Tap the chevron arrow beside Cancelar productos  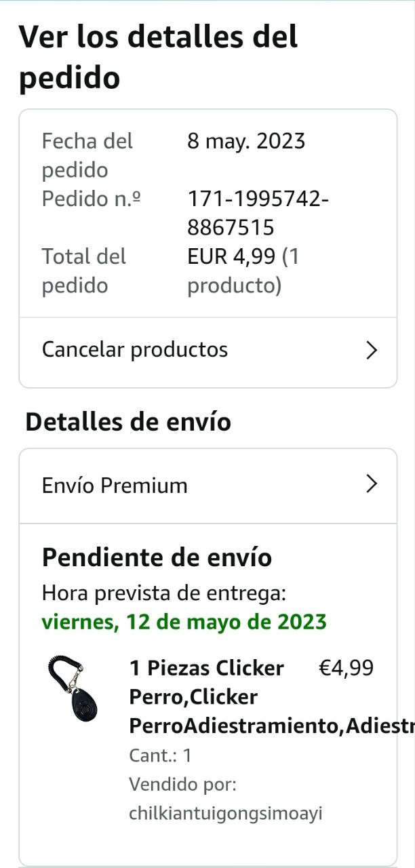coord(371,351)
